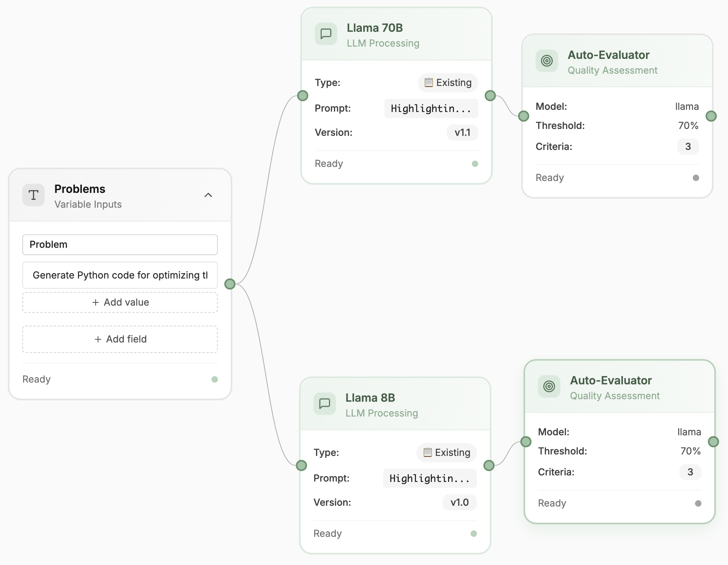Open the Existing type badge in Llama 8B
Viewport: 728px width, 565px height.
[x=447, y=452]
